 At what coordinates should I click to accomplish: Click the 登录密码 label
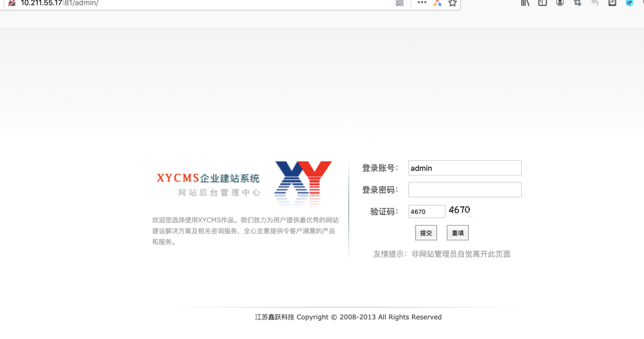tap(380, 190)
